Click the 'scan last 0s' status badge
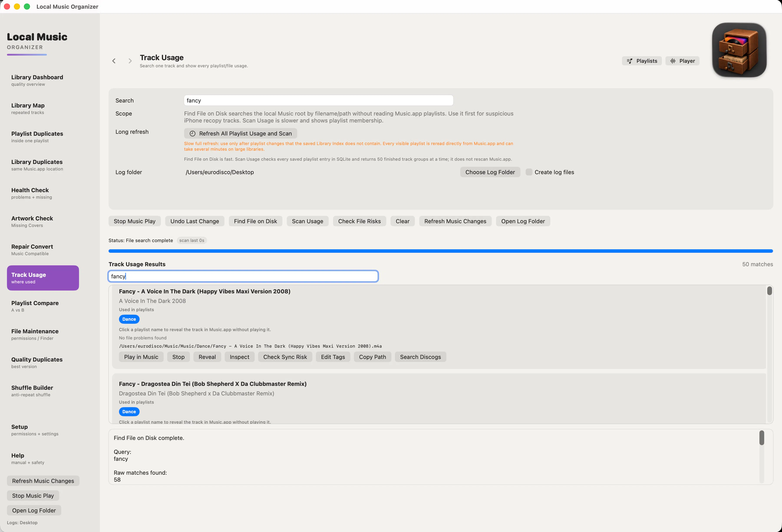The image size is (782, 532). coord(192,241)
